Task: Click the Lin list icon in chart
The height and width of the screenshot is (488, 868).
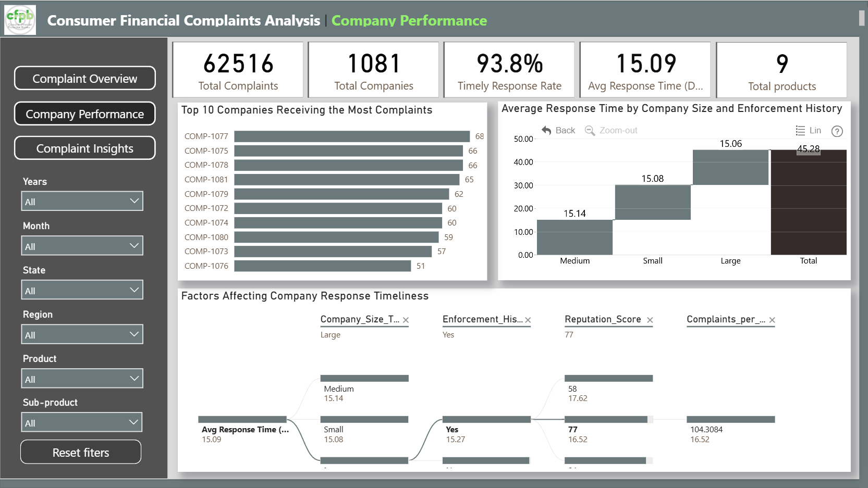Action: coord(800,131)
